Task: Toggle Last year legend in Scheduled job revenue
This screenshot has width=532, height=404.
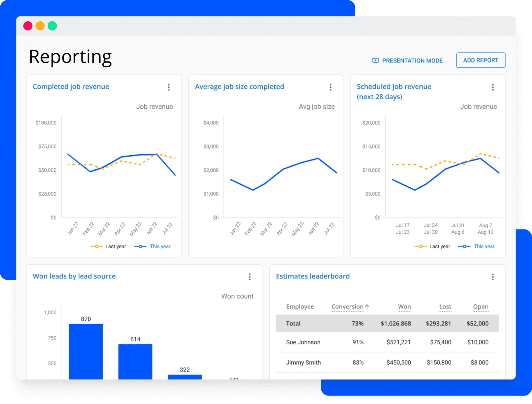Action: click(432, 247)
